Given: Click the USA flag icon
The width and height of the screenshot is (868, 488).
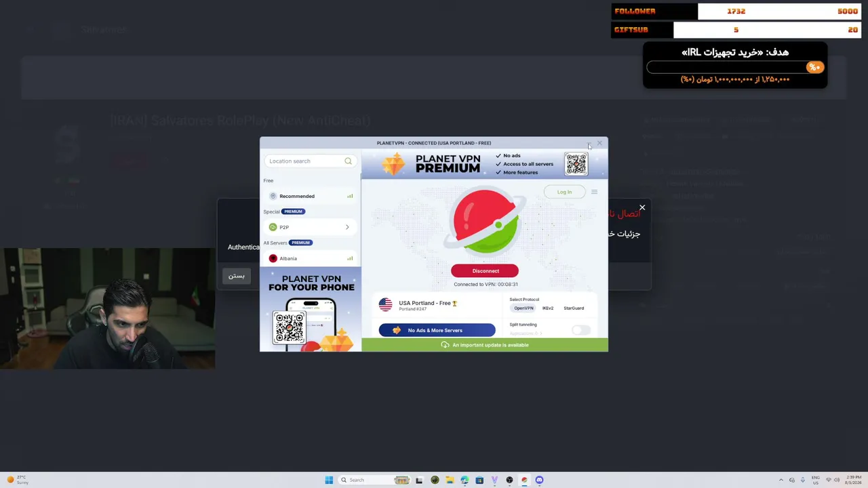Looking at the screenshot, I should 385,305.
